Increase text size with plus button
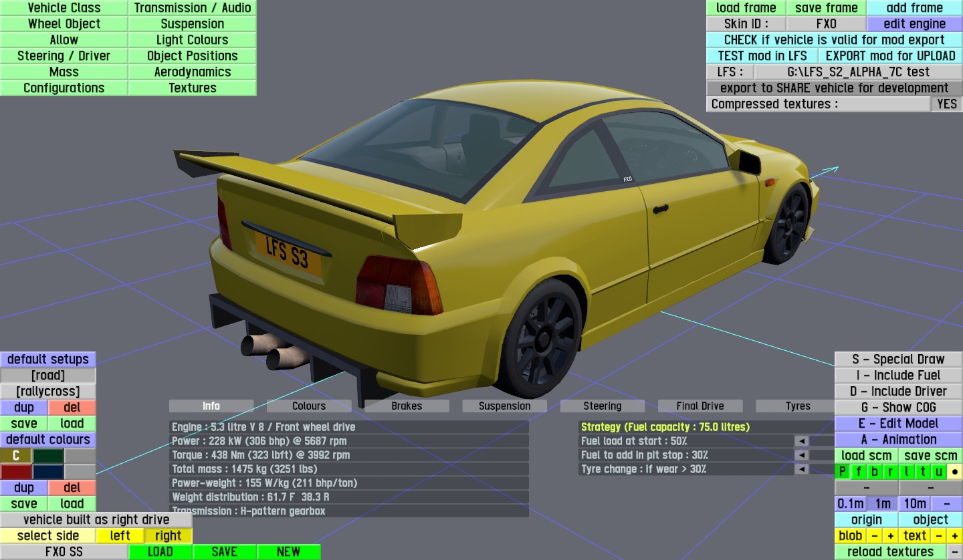Viewport: 963px width, 560px height. [x=955, y=536]
